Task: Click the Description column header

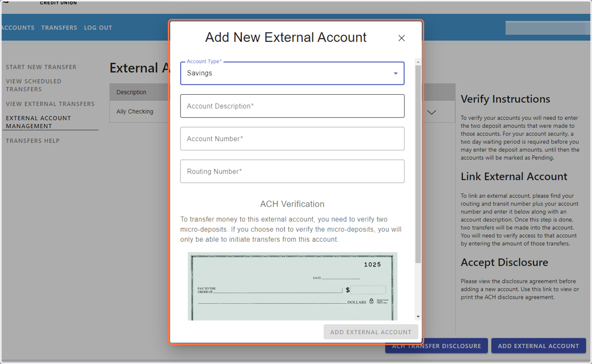Action: (131, 92)
